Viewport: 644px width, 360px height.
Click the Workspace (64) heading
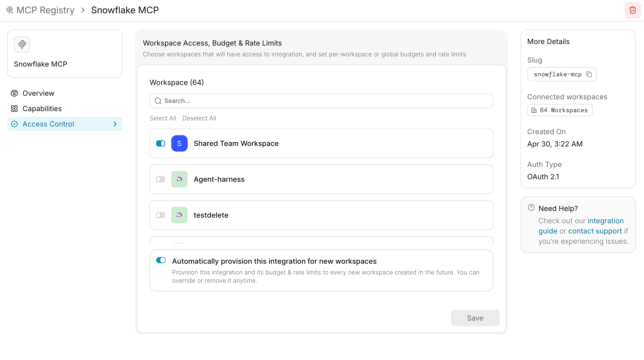(x=177, y=82)
